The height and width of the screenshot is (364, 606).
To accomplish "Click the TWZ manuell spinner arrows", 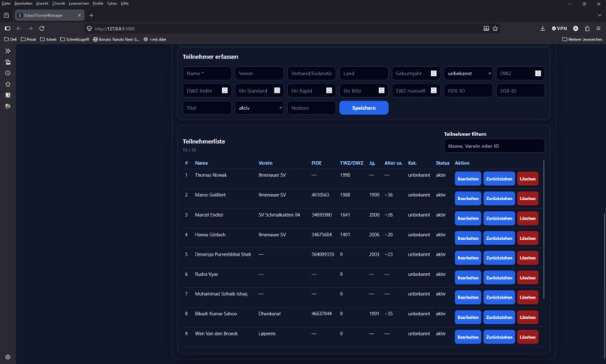I will (434, 90).
